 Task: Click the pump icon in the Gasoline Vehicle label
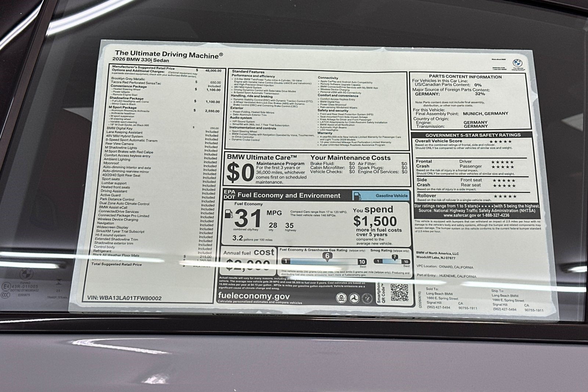point(357,196)
